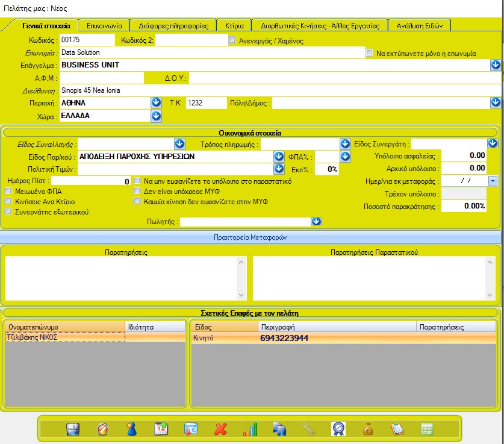This screenshot has width=504, height=444.
Task: Click the money bag icon
Action: (x=368, y=430)
